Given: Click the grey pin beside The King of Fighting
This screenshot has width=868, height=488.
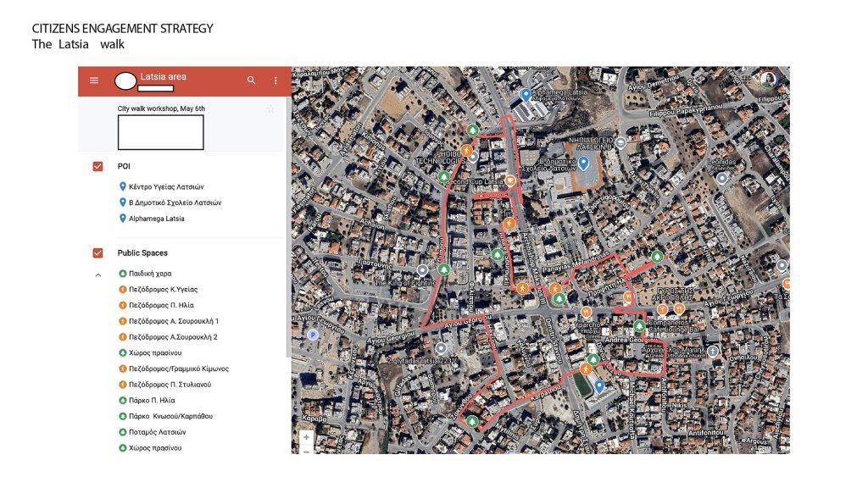Looking at the screenshot, I should point(422,270).
